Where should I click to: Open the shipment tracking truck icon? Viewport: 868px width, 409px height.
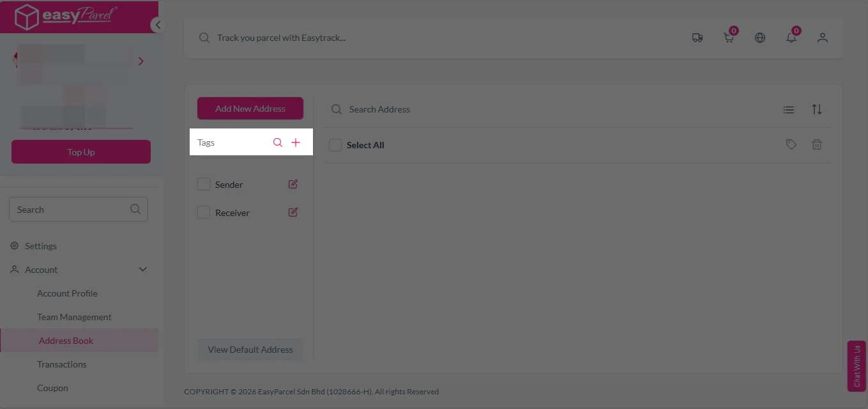point(697,37)
